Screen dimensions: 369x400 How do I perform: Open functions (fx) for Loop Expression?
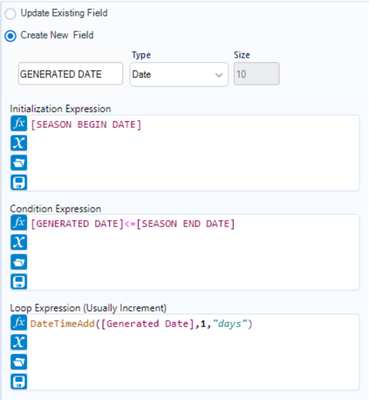click(19, 323)
